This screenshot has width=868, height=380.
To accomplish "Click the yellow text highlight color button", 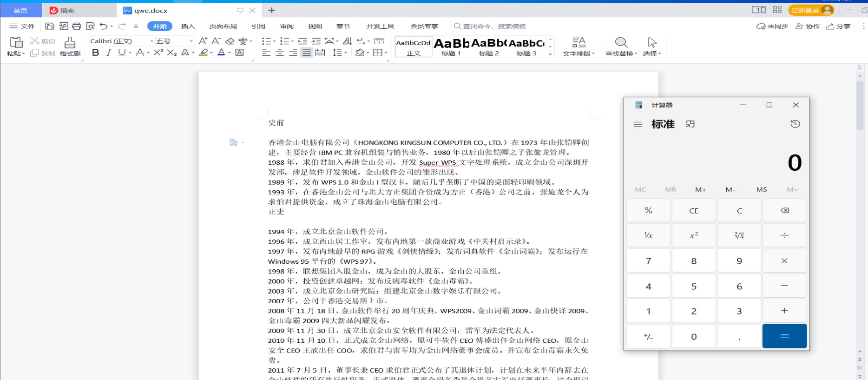I will pos(203,53).
